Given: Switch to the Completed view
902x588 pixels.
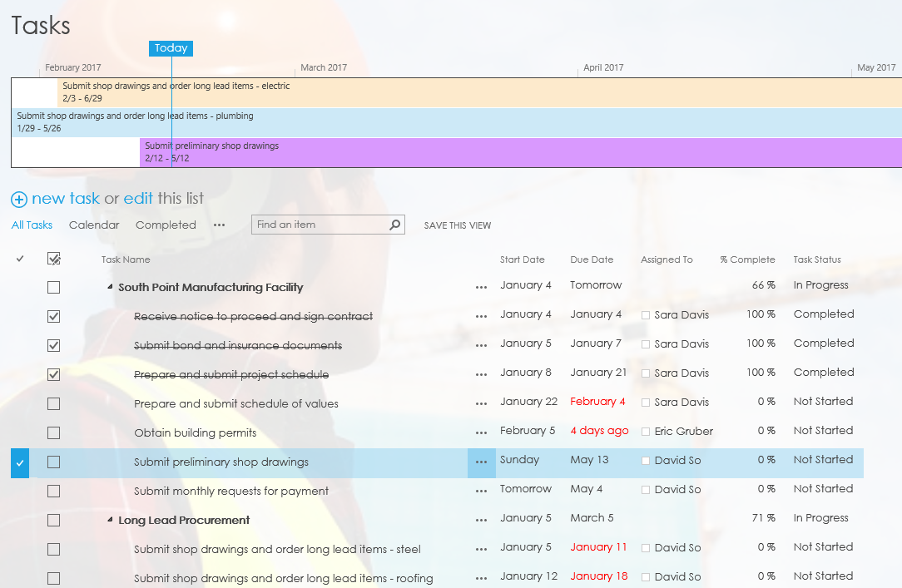Looking at the screenshot, I should click(x=166, y=225).
